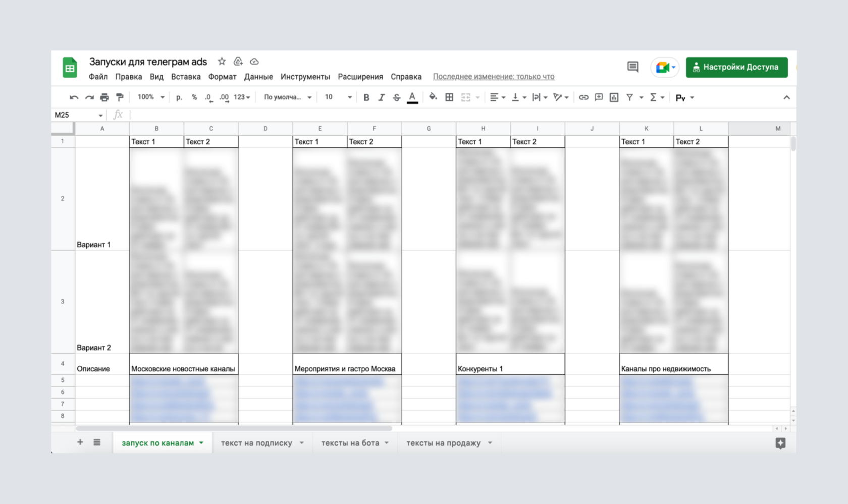This screenshot has width=848, height=504.
Task: Undo the last action
Action: [74, 97]
